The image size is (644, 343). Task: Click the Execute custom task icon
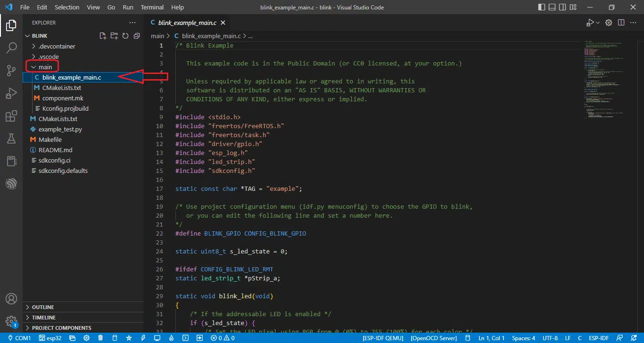(x=199, y=338)
